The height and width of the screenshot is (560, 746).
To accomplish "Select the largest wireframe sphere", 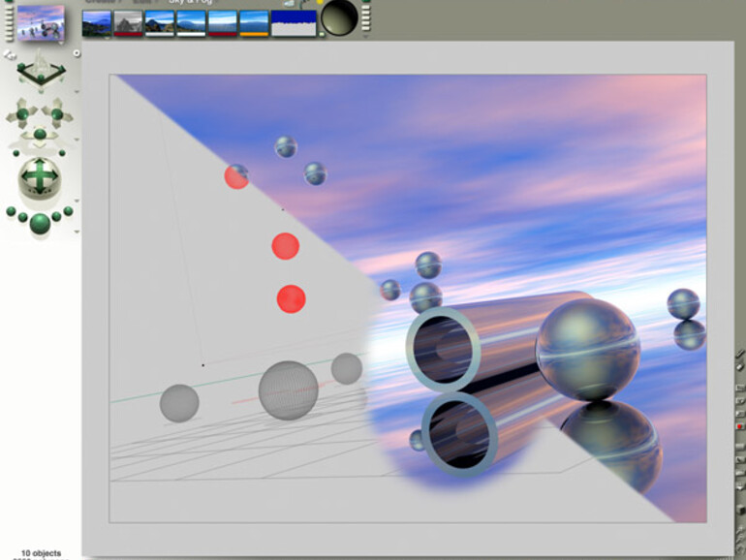I will coord(289,390).
